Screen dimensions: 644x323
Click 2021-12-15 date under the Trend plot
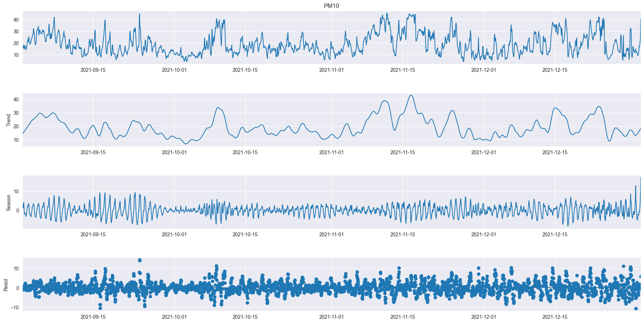pyautogui.click(x=555, y=152)
